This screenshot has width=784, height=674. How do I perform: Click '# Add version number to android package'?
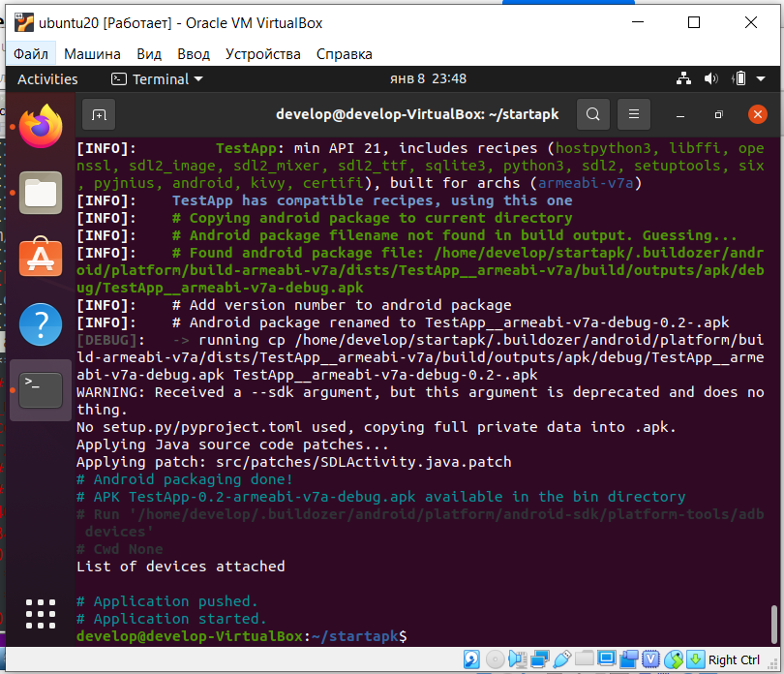[x=342, y=305]
